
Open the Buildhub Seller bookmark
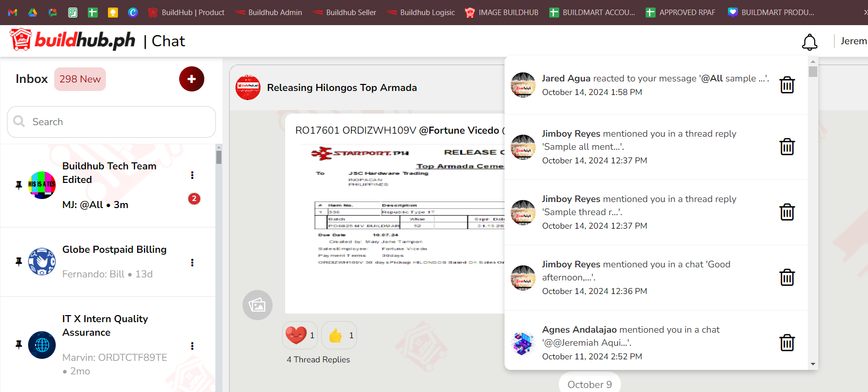tap(345, 13)
